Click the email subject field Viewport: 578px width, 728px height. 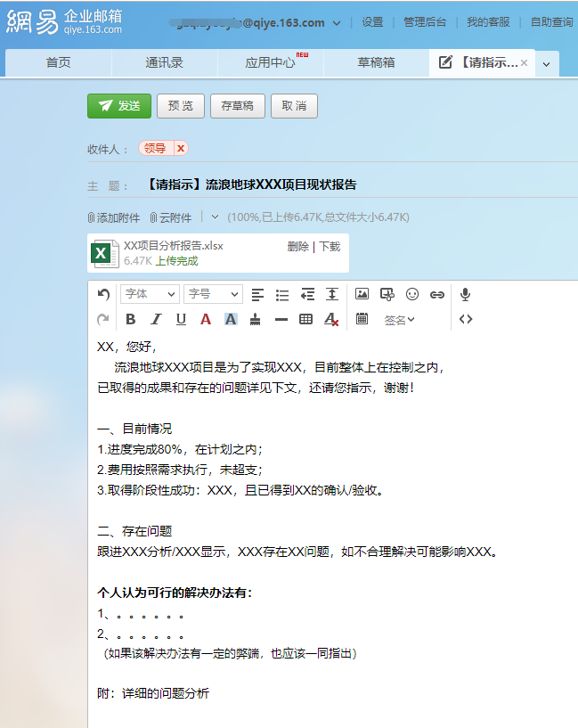(x=356, y=184)
